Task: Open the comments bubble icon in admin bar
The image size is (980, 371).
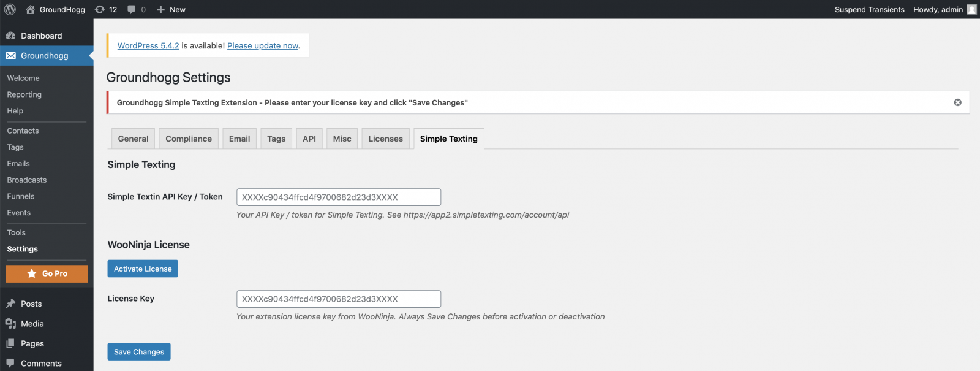Action: click(132, 9)
